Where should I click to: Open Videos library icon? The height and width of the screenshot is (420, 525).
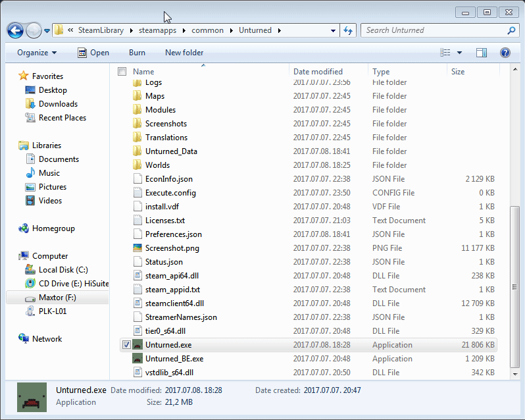click(30, 201)
